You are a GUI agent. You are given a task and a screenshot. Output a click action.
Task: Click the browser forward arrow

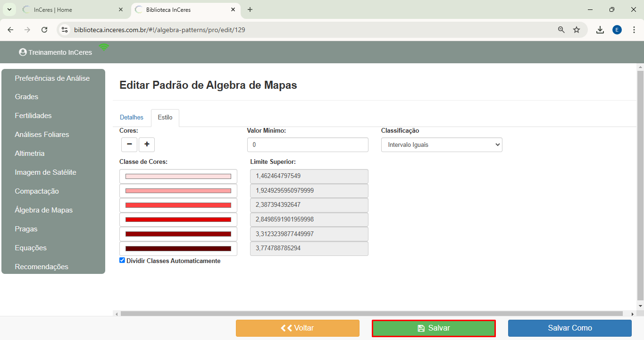(x=27, y=30)
